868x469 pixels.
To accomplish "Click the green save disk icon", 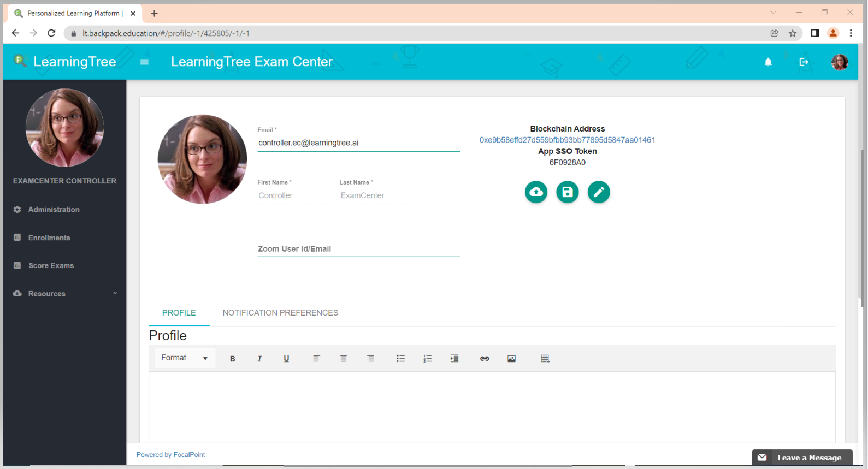I will pos(567,192).
